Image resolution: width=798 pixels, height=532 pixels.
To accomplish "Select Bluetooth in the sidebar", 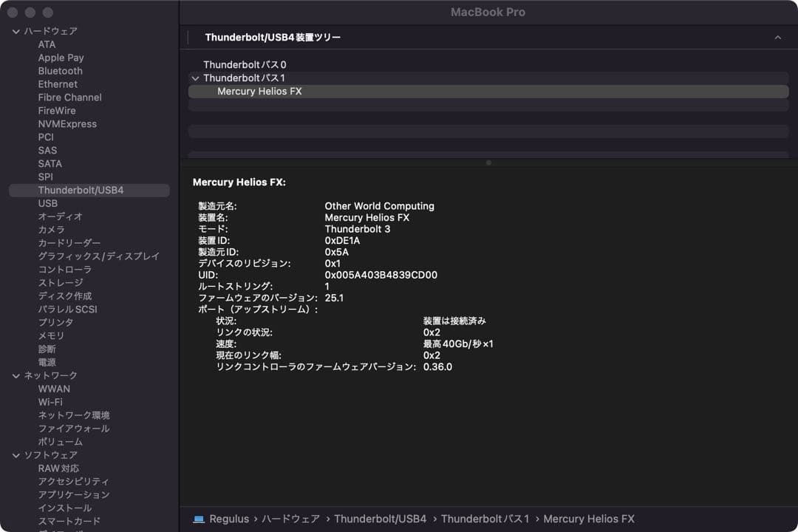I will click(60, 71).
